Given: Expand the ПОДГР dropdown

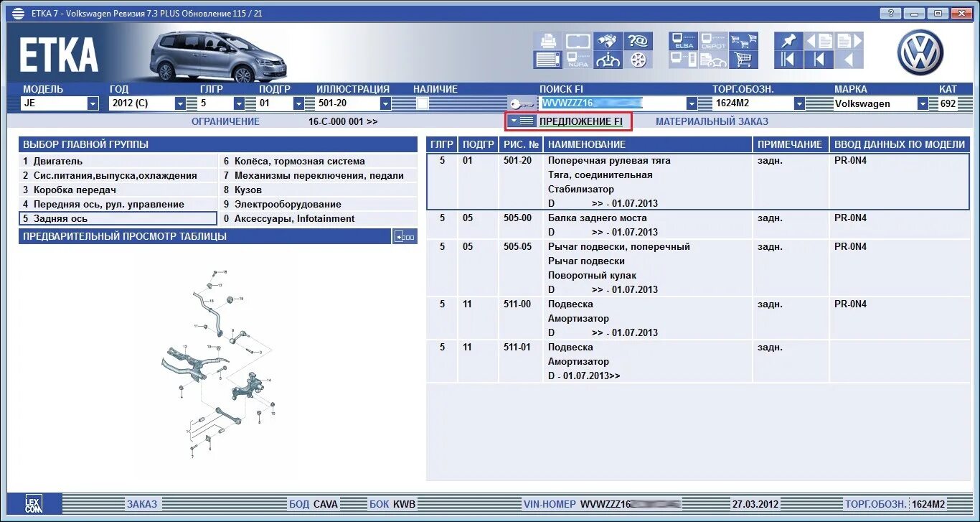Looking at the screenshot, I should [298, 103].
